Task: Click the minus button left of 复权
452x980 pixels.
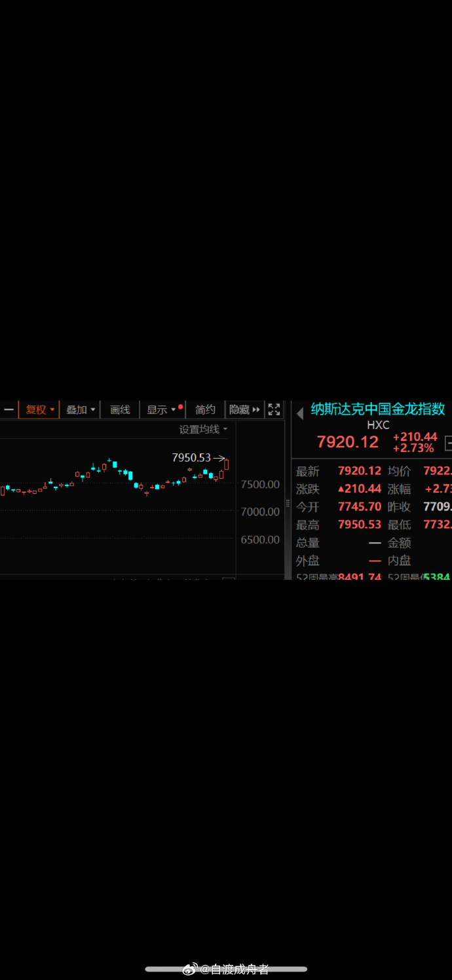Action: [9, 409]
